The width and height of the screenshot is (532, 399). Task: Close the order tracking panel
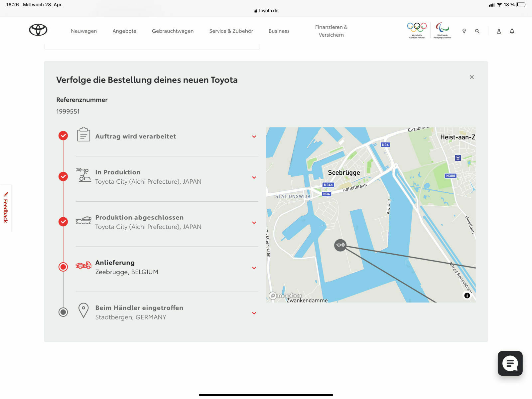472,77
